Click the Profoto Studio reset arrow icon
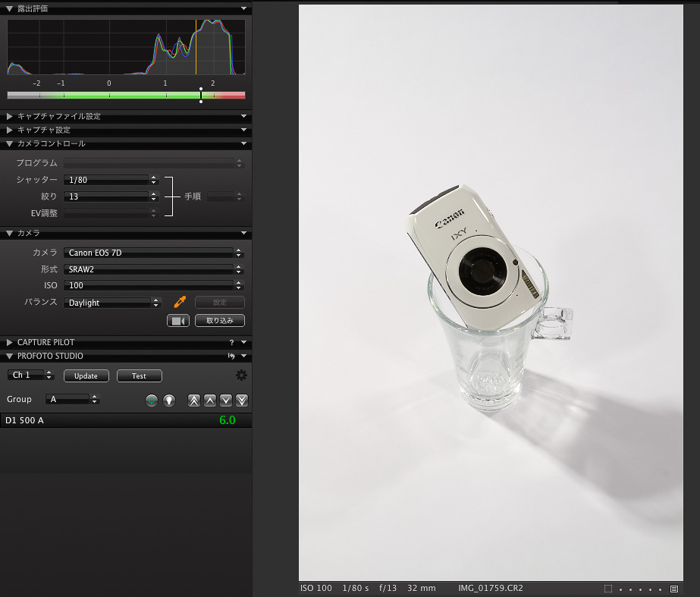 click(x=231, y=356)
